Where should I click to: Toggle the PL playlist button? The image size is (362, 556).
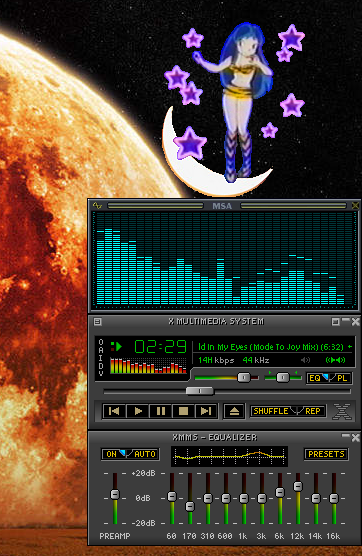coord(341,378)
